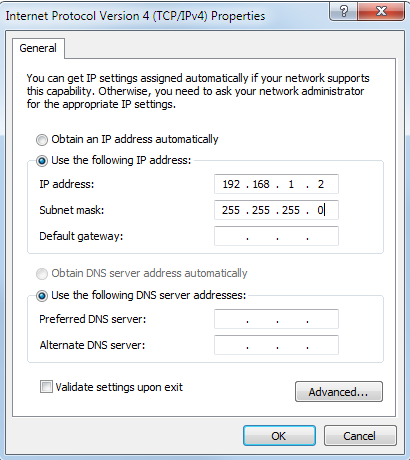410x460 pixels.
Task: Select the General tab
Action: point(38,48)
